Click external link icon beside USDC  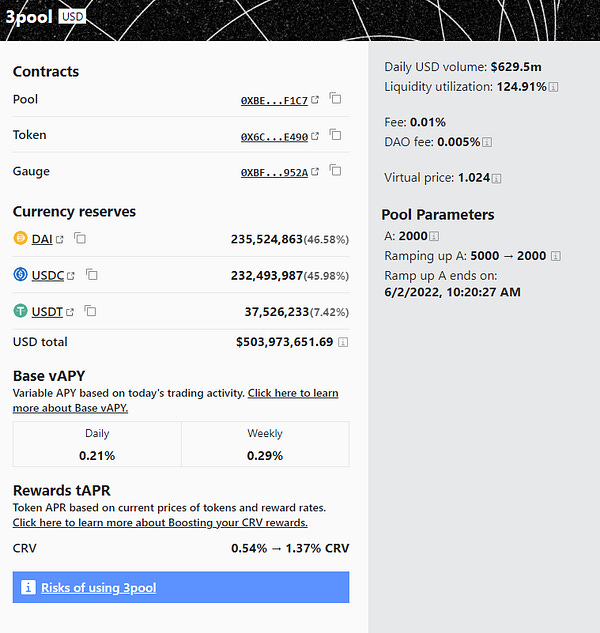71,276
